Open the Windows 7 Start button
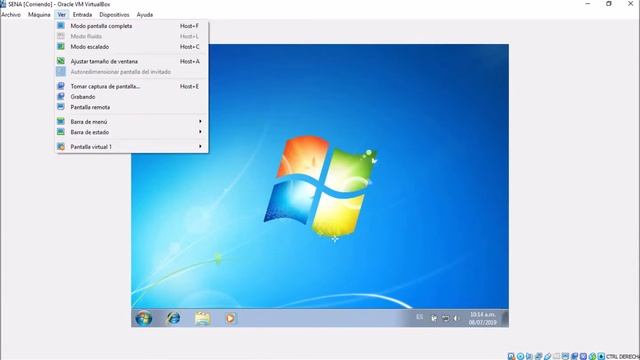This screenshot has width=640, height=360. click(x=144, y=318)
